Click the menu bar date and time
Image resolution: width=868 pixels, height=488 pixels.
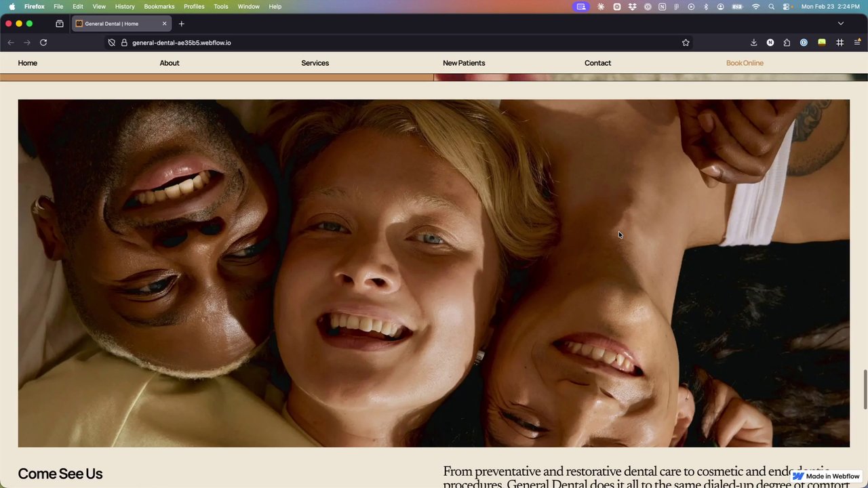coord(831,6)
